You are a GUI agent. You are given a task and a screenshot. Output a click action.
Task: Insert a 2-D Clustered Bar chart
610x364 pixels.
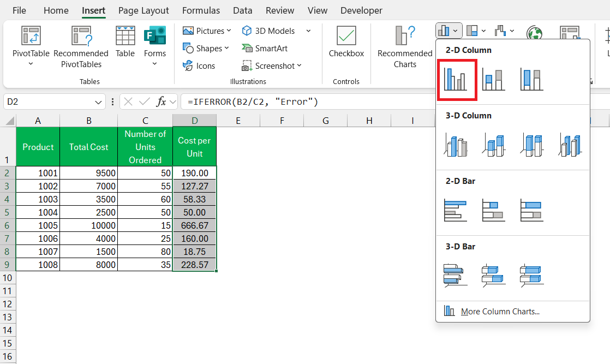coord(456,210)
